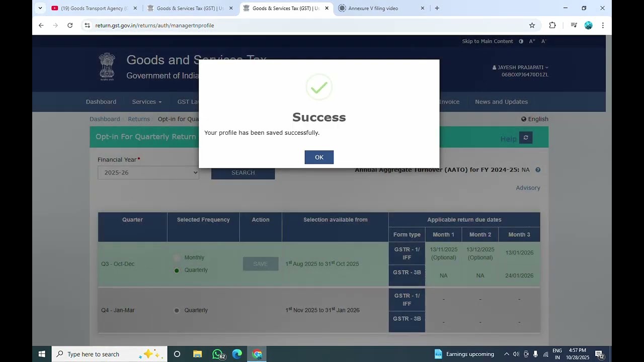Click the taskbar search box
This screenshot has width=644, height=362.
pos(109,354)
